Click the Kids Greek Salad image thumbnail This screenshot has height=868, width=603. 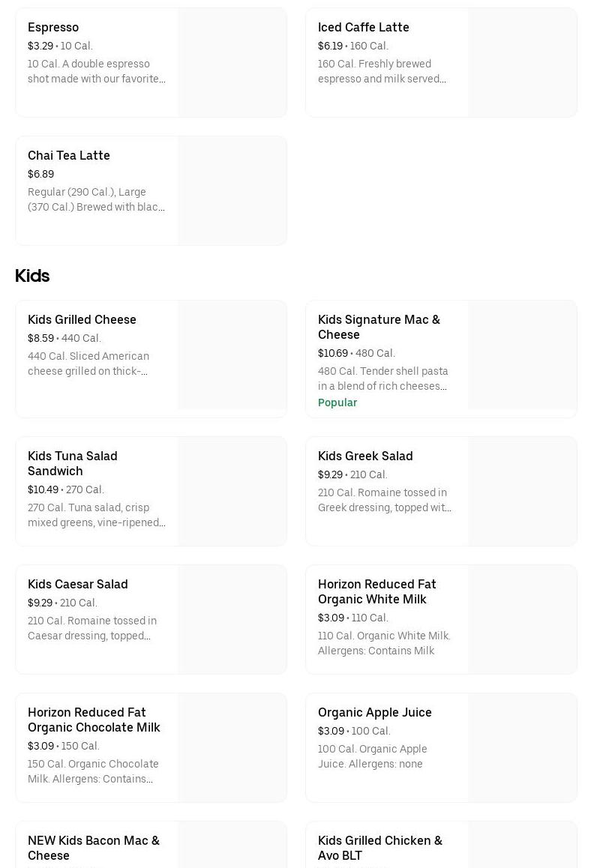click(x=522, y=492)
